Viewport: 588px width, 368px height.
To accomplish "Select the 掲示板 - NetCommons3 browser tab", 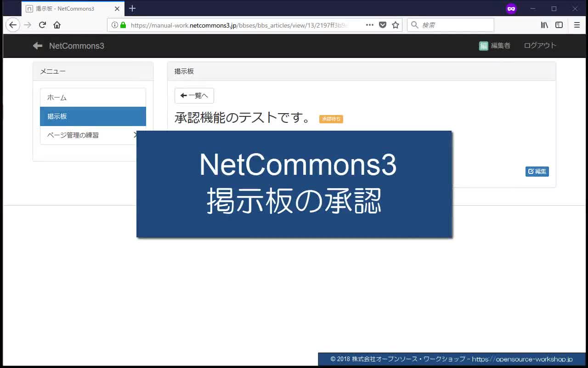I will (x=73, y=9).
